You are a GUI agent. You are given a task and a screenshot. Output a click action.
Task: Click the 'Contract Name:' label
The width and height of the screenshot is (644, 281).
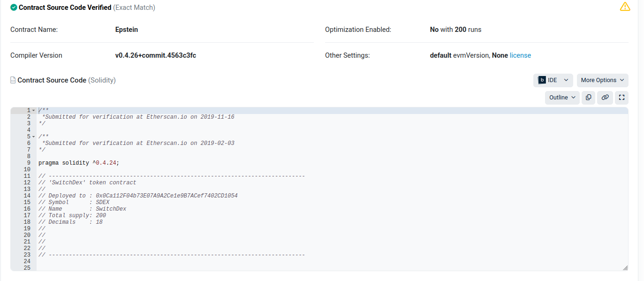[34, 30]
